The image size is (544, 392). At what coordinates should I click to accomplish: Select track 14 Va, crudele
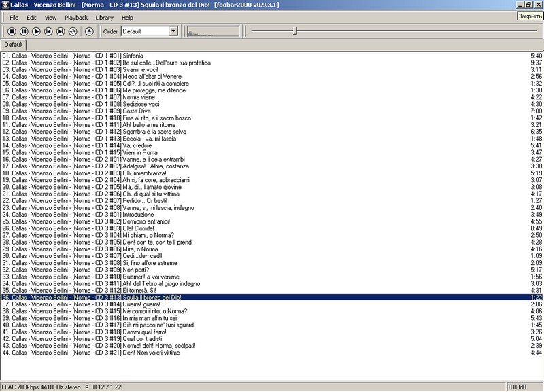[x=271, y=145]
